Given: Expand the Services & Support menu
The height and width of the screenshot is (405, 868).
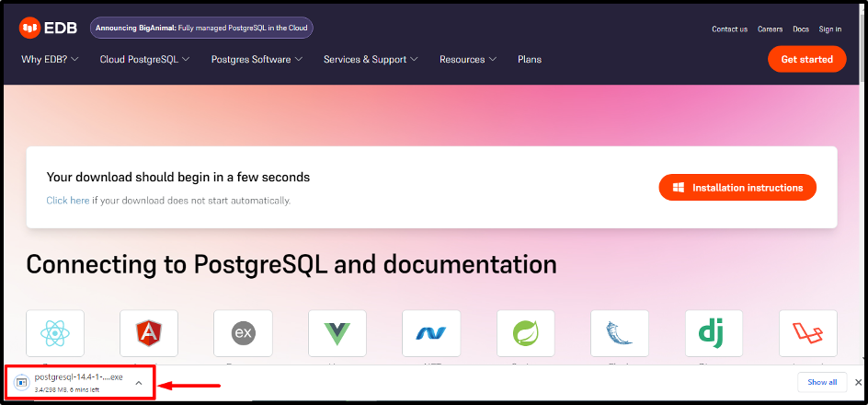Looking at the screenshot, I should point(371,59).
